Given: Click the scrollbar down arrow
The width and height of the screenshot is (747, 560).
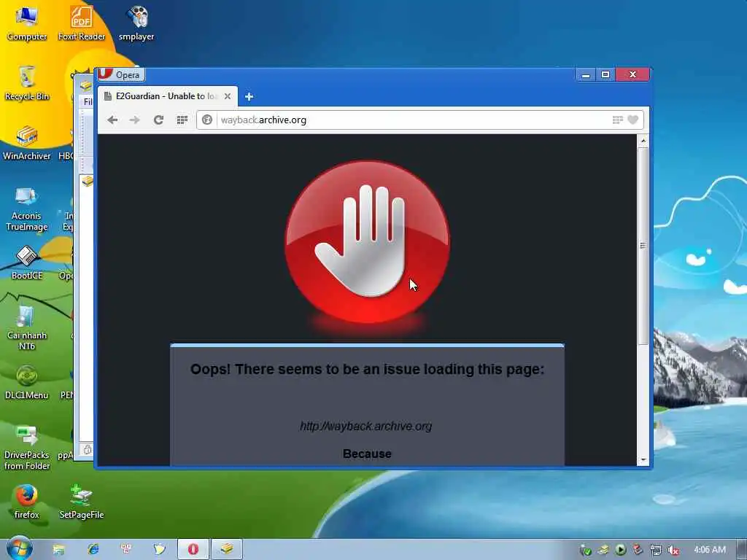Looking at the screenshot, I should click(x=643, y=460).
